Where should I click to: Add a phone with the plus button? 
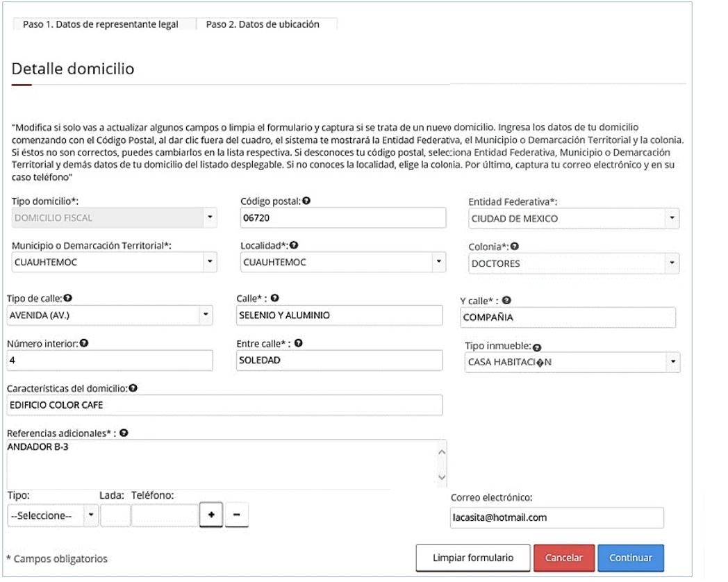[211, 515]
